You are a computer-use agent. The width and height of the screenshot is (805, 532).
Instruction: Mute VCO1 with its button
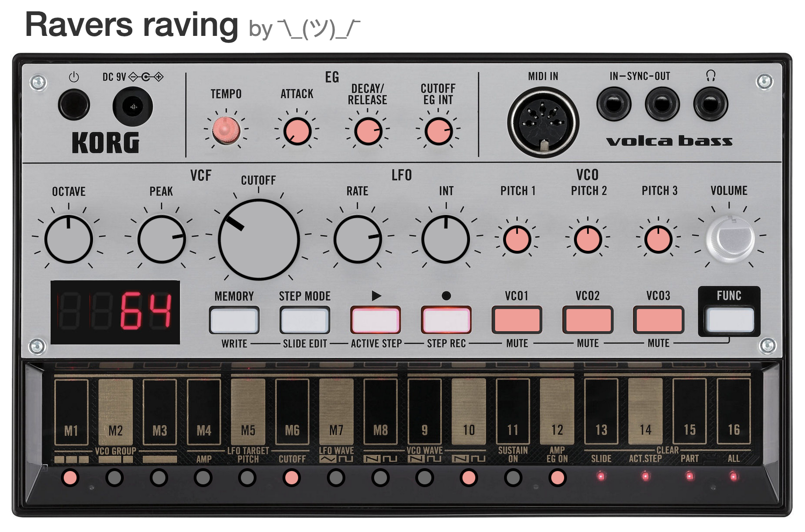click(x=516, y=320)
